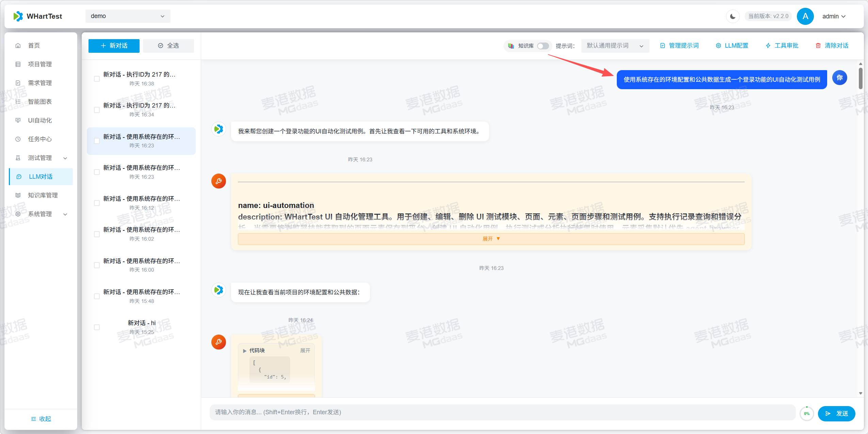Click the 0% progress ring indicator

point(806,414)
